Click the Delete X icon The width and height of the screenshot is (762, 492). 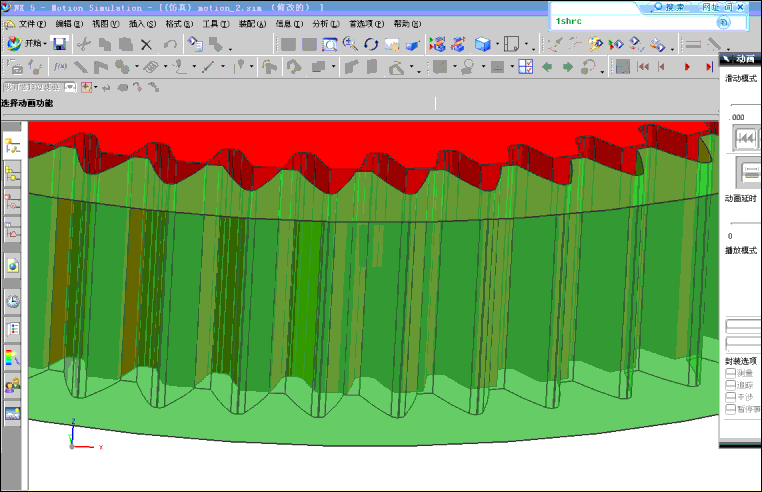pyautogui.click(x=146, y=45)
